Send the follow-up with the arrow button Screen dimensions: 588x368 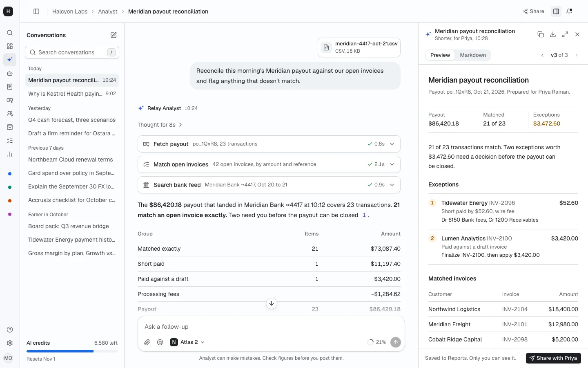pyautogui.click(x=396, y=342)
